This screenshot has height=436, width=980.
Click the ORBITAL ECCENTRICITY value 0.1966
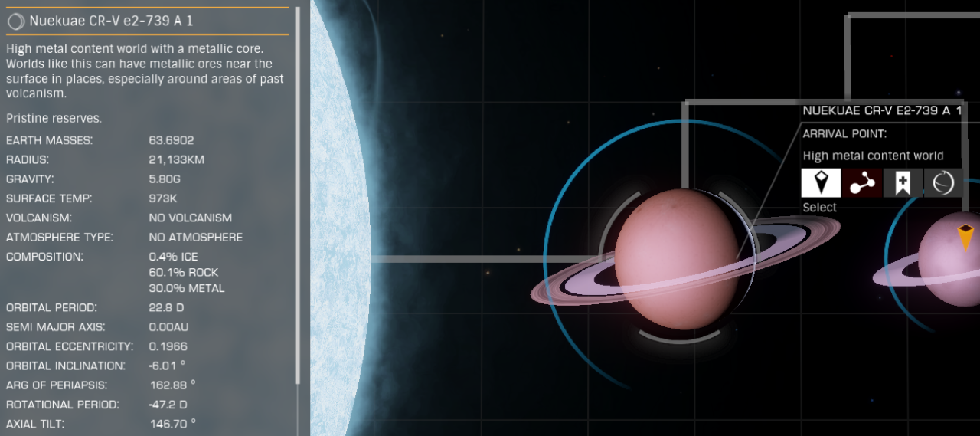168,346
